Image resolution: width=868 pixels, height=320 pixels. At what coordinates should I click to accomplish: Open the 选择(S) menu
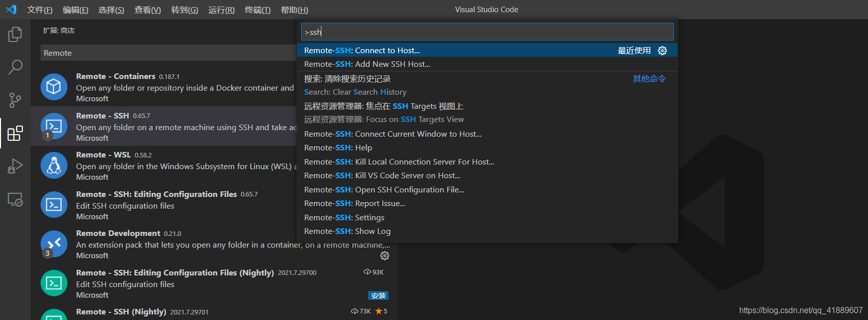(111, 10)
